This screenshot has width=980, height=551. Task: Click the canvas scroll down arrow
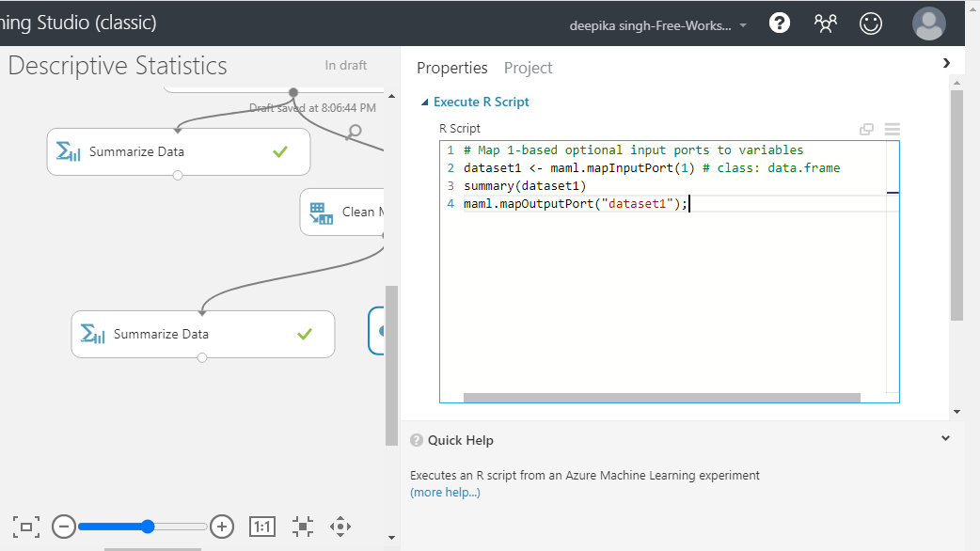pyautogui.click(x=392, y=537)
